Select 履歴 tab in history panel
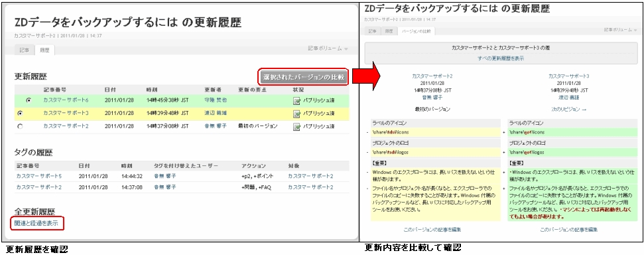 pyautogui.click(x=44, y=50)
